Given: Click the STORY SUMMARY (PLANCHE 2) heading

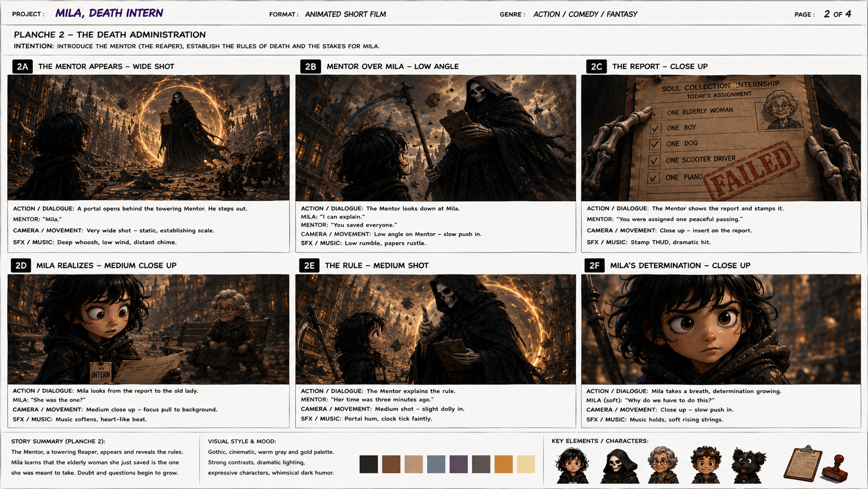Looking at the screenshot, I should 58,441.
